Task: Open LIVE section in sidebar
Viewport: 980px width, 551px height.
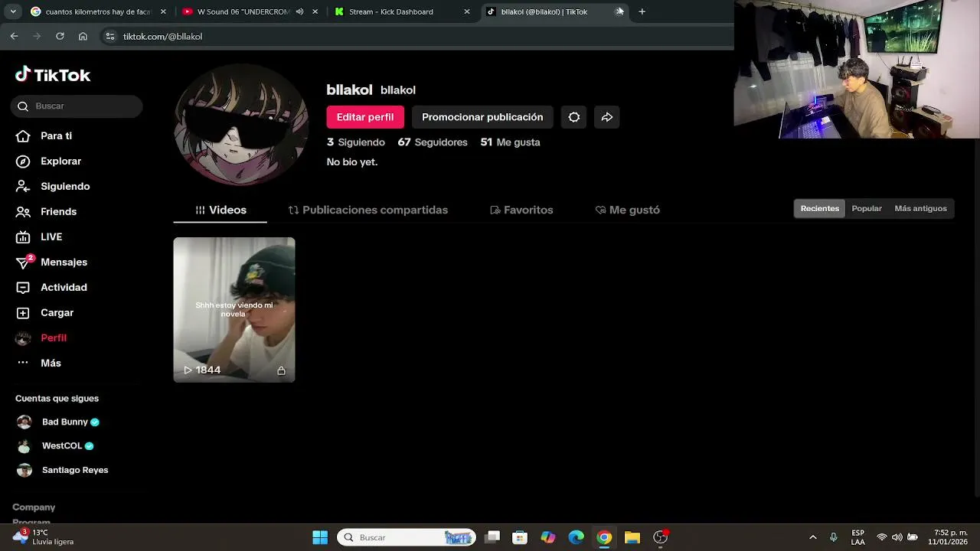Action: pos(40,236)
